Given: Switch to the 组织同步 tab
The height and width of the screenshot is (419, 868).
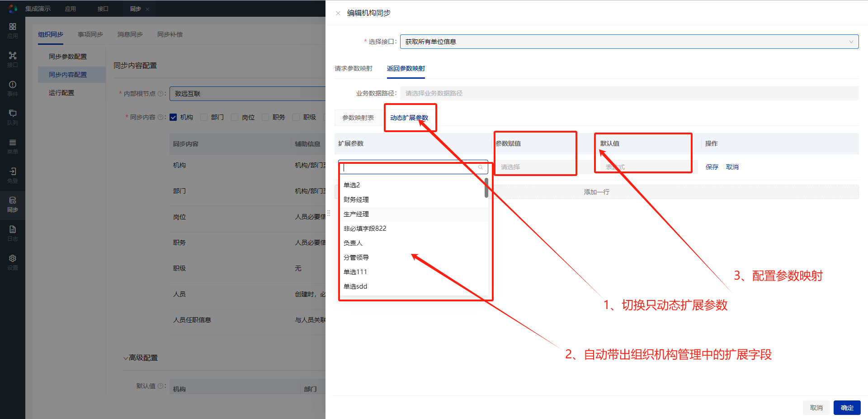Looking at the screenshot, I should pos(51,34).
